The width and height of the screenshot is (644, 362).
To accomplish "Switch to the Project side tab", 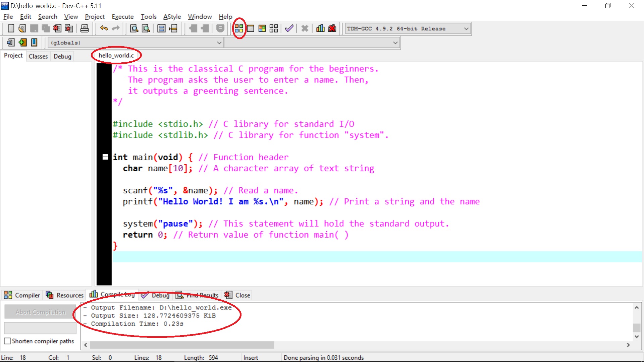I will [x=13, y=56].
